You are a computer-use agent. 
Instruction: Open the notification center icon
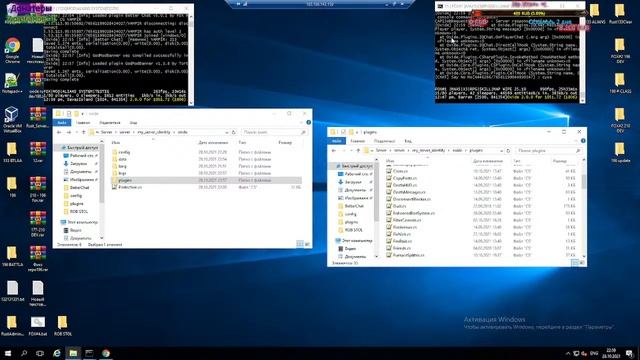tap(629, 353)
